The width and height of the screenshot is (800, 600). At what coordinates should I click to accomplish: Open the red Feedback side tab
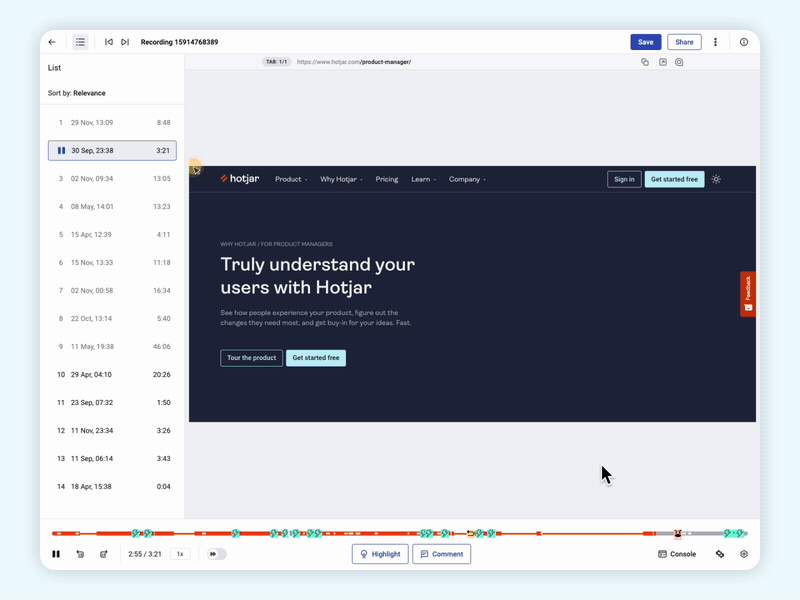point(748,294)
